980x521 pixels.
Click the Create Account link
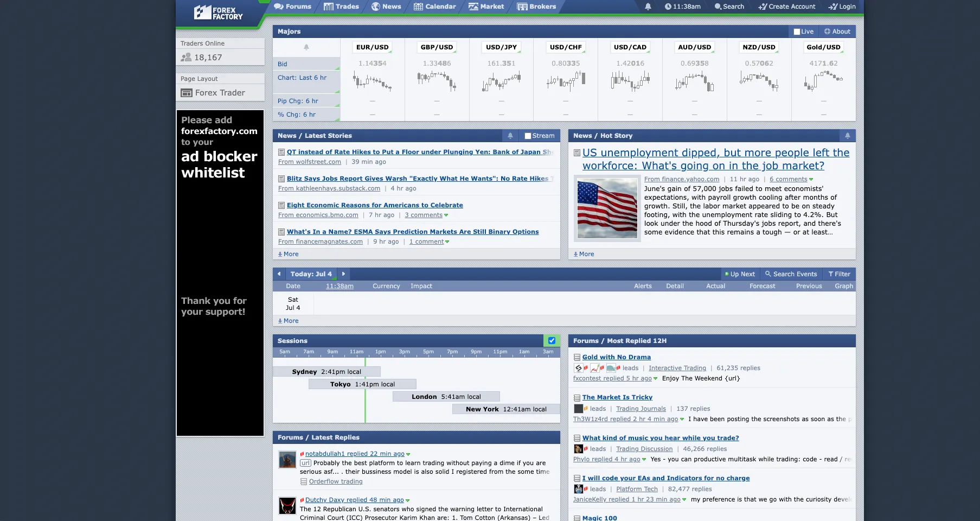pyautogui.click(x=787, y=7)
